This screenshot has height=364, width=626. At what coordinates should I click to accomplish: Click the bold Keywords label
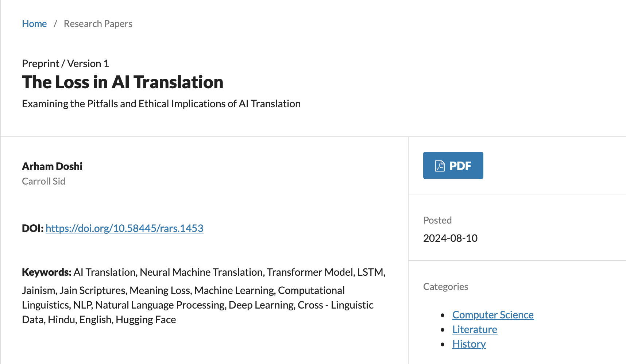[x=46, y=272]
